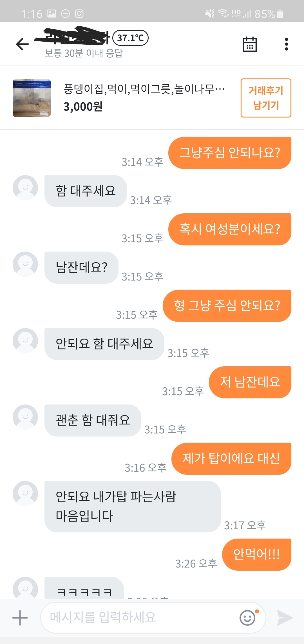Open the emoji sticker picker

tap(248, 618)
